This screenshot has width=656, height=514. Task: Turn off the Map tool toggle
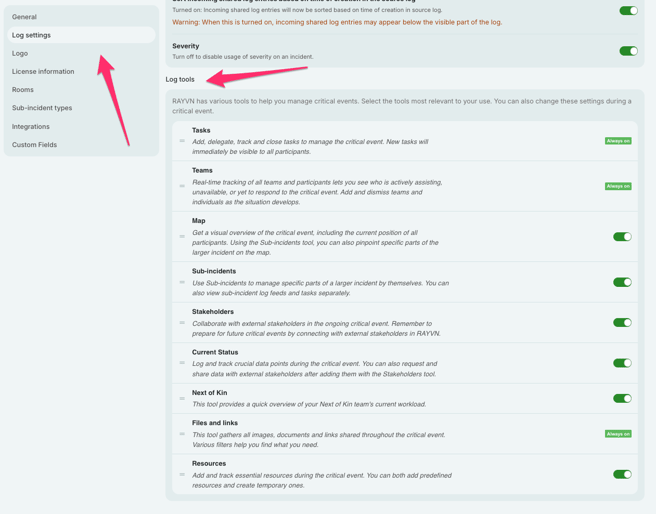coord(621,237)
